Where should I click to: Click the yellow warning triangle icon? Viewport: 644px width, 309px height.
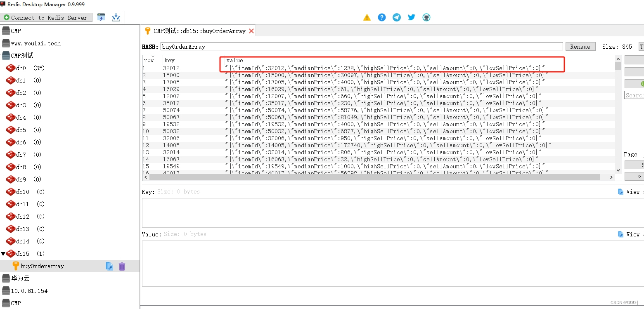(367, 17)
